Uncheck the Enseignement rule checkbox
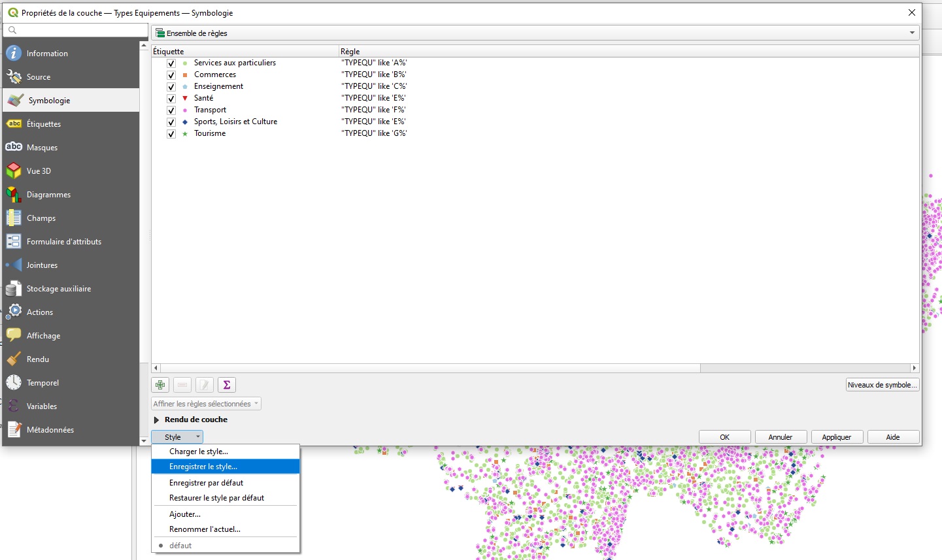Screen dimensions: 942x560 click(x=171, y=87)
